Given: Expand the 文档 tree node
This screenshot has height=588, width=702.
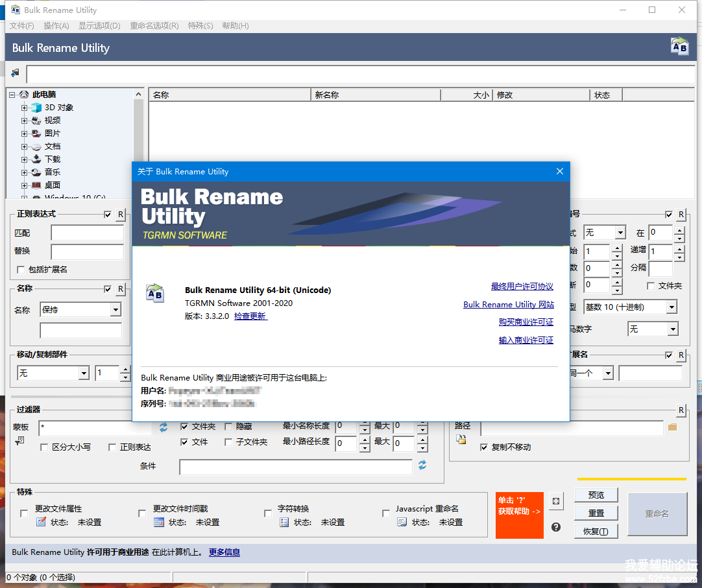Looking at the screenshot, I should (24, 147).
